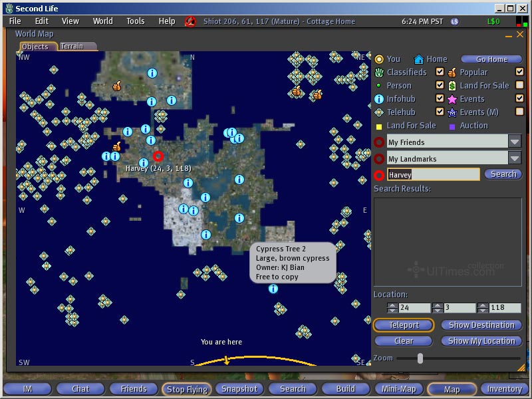Click the red circle marker beside Harvey on map
Image resolution: width=532 pixels, height=399 pixels.
(x=158, y=156)
